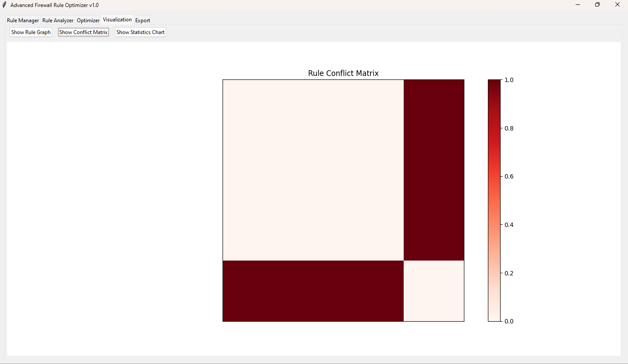This screenshot has width=628, height=364.
Task: Select the Optimizer tab
Action: (x=88, y=21)
